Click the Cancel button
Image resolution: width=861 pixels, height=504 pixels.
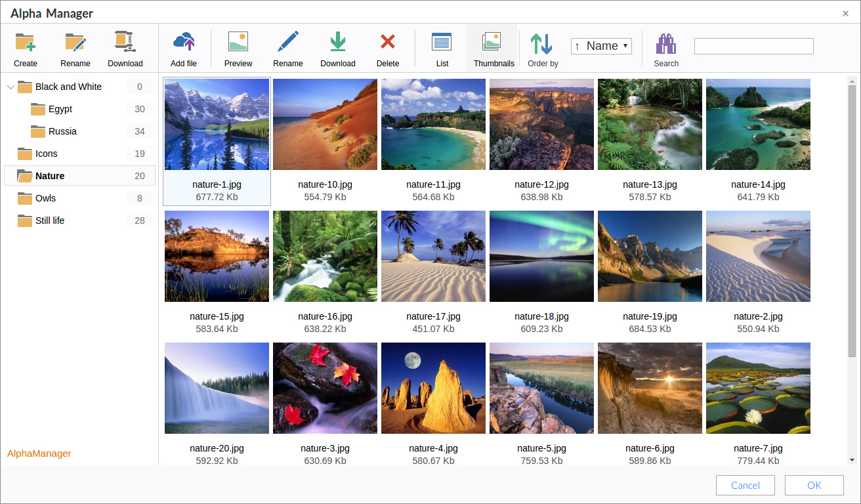[745, 486]
